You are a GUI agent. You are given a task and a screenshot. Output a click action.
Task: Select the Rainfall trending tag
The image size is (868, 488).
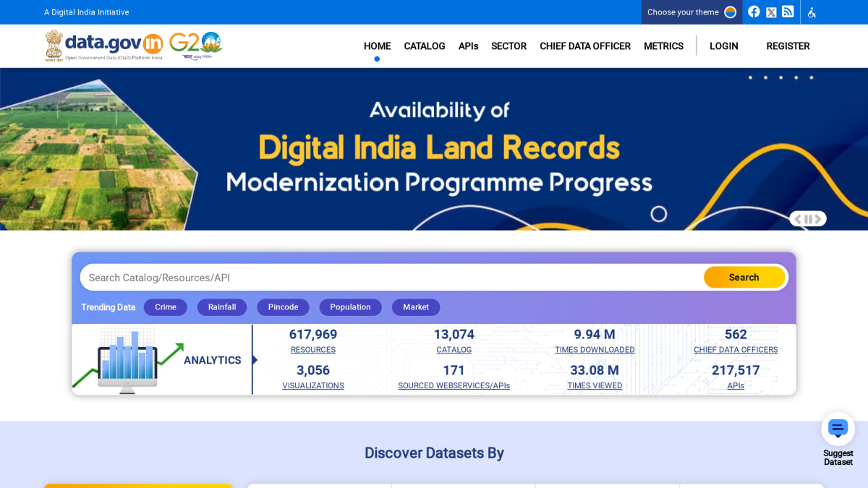(x=222, y=307)
